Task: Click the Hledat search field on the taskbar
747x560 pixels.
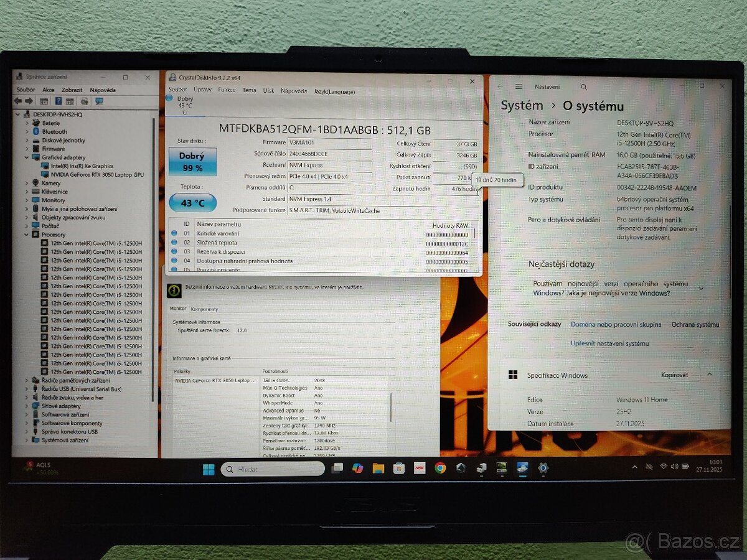Action: point(272,469)
